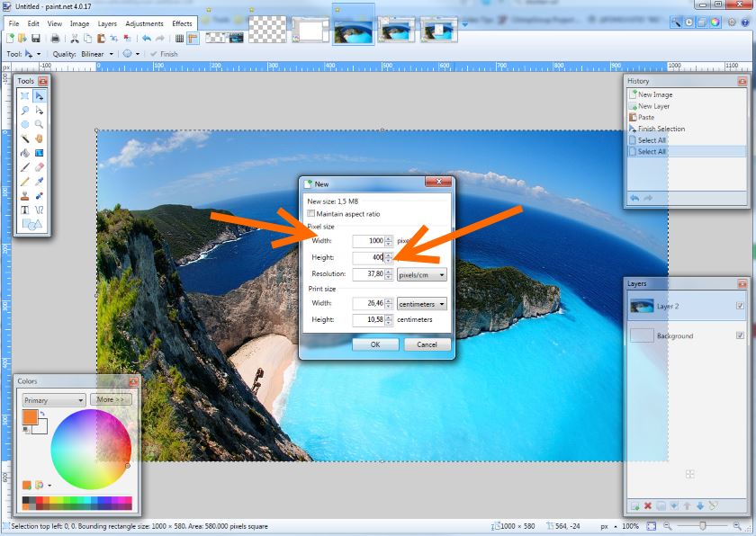Viewport: 756px width, 536px height.
Task: Click the Undo arrow in toolbar
Action: [146, 39]
